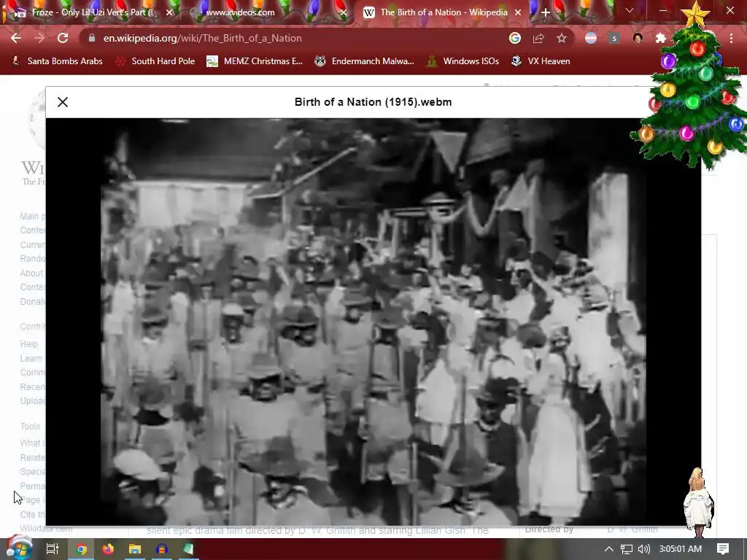
Task: Click the Birth of a Nation video frame
Action: [373, 322]
